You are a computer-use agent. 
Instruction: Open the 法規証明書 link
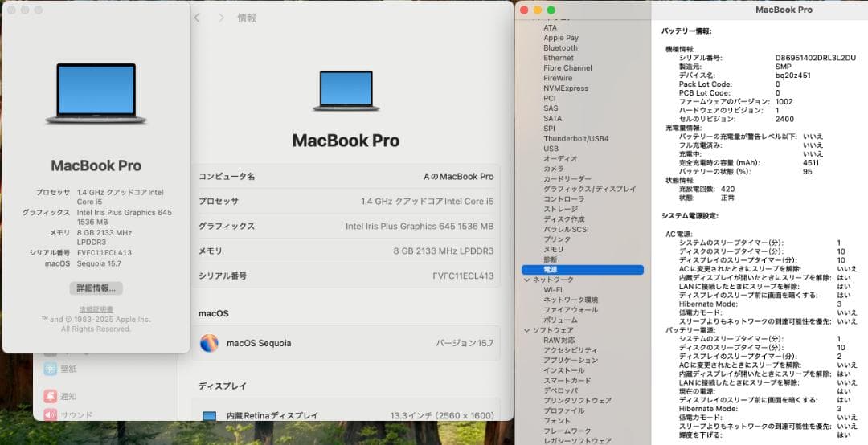click(x=96, y=309)
